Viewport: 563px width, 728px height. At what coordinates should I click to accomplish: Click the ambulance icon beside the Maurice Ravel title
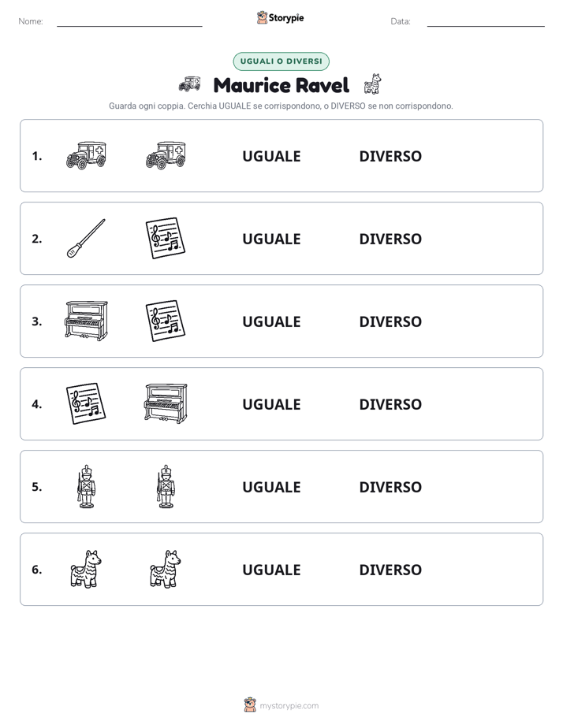click(189, 84)
